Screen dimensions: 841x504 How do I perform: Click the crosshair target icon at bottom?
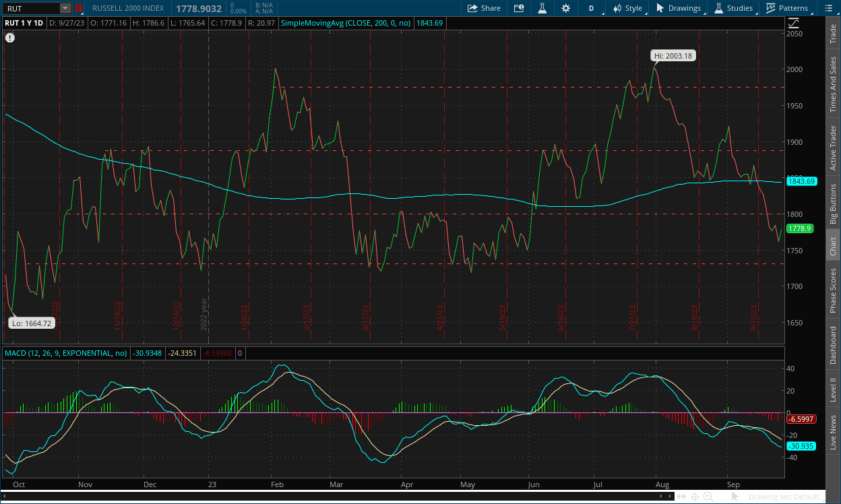695,497
